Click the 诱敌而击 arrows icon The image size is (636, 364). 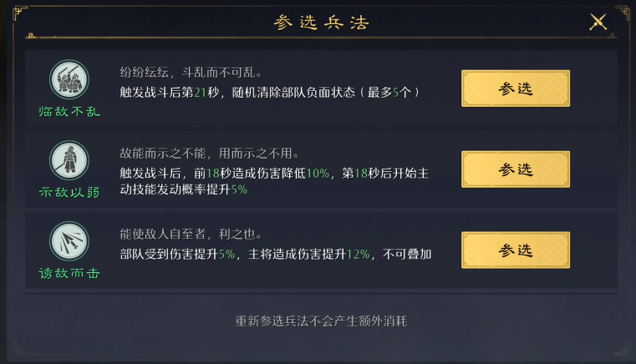[69, 242]
